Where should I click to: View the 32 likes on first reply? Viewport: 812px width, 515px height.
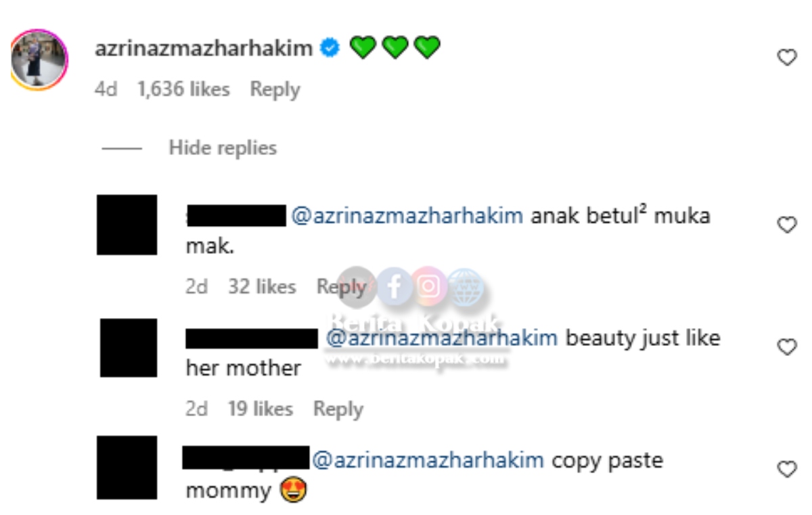click(x=262, y=286)
